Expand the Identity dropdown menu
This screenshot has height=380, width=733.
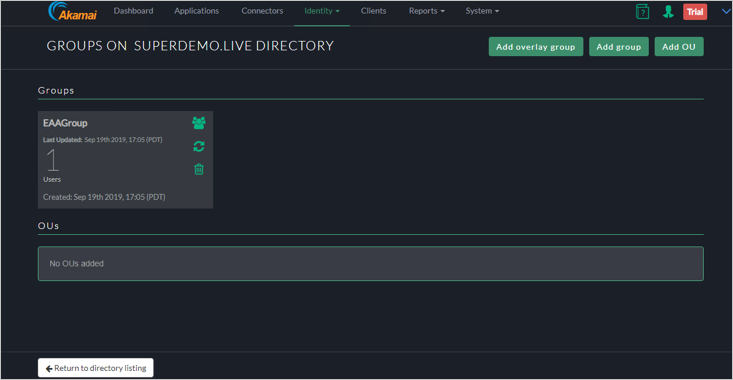click(x=322, y=11)
